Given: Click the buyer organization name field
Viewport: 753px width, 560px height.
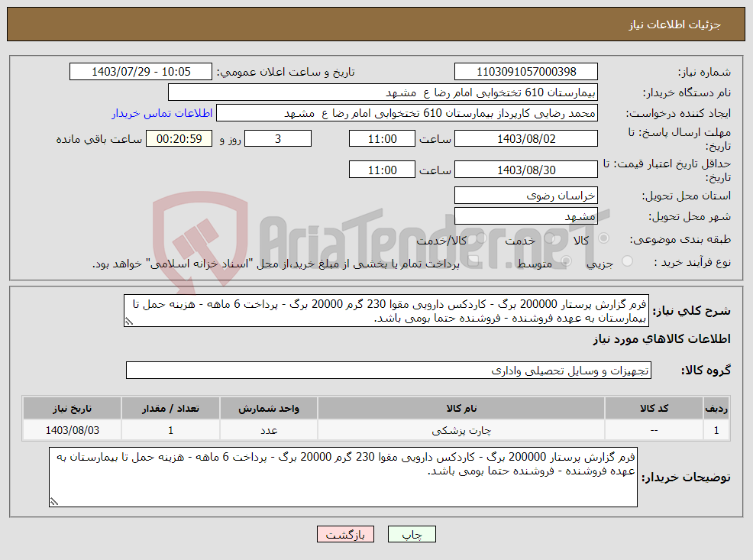Looking at the screenshot, I should coord(383,92).
